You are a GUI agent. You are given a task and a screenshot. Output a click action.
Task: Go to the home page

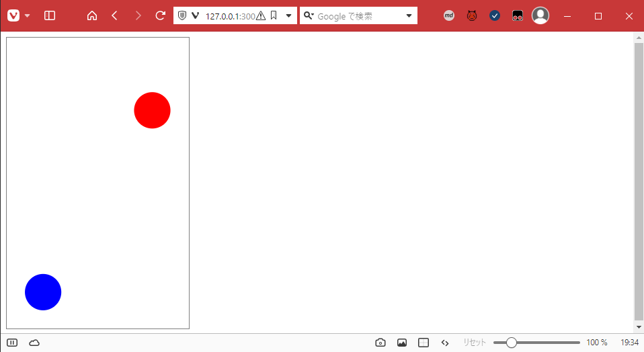point(92,16)
